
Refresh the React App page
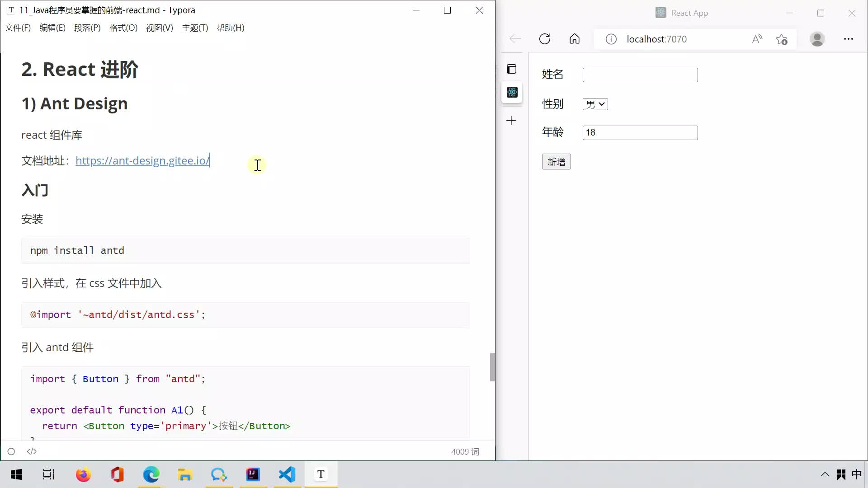pyautogui.click(x=545, y=39)
